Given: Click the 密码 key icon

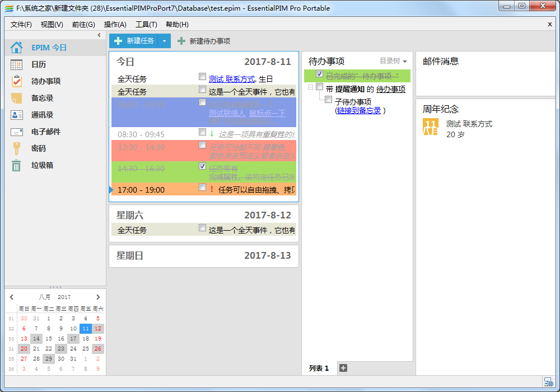Looking at the screenshot, I should [16, 148].
